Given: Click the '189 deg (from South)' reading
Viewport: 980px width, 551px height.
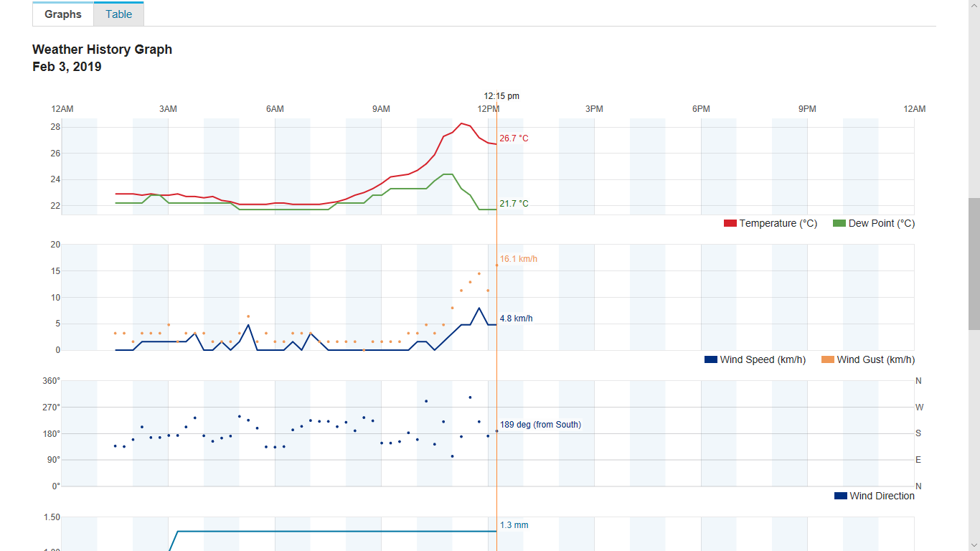Looking at the screenshot, I should pos(540,425).
